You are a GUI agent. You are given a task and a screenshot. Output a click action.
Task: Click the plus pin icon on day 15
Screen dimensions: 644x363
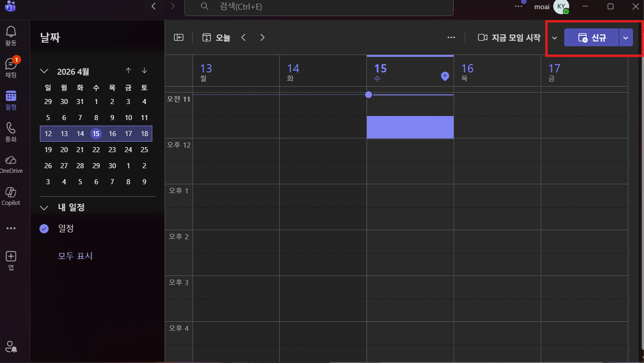444,77
